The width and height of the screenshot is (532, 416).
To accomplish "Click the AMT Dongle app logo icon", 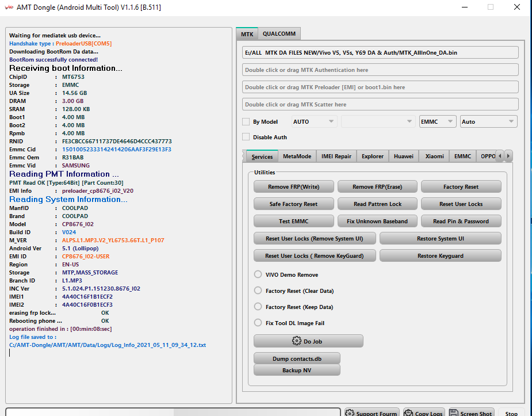I will 9,7.
